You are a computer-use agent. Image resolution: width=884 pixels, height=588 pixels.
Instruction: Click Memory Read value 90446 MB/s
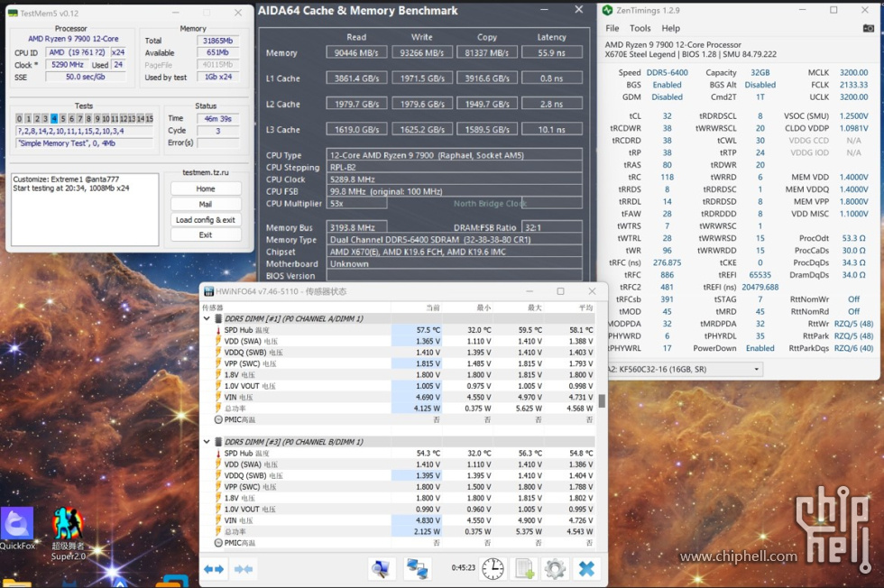356,53
